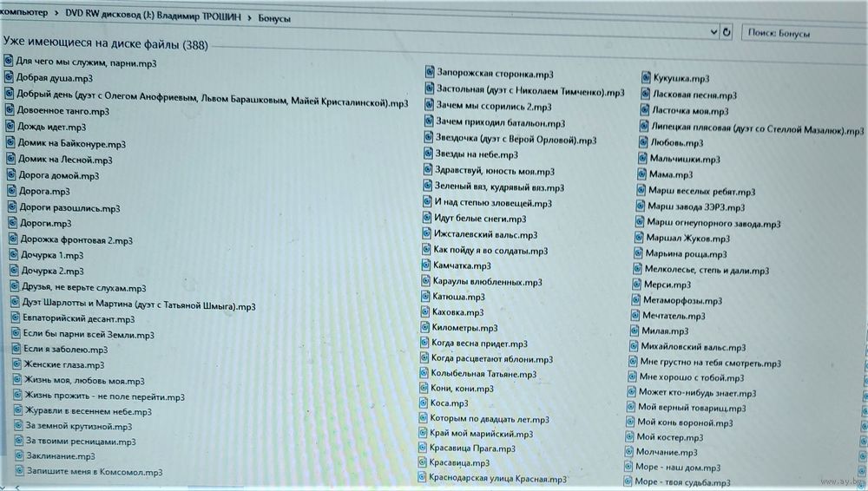Expand chevron after компьютер in breadcrumb

[x=56, y=13]
